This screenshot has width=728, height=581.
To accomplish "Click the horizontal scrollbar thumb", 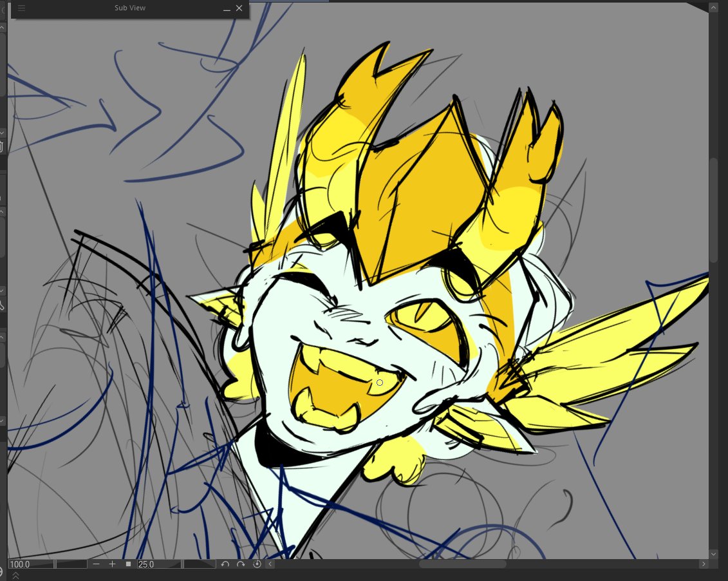I will coord(462,564).
